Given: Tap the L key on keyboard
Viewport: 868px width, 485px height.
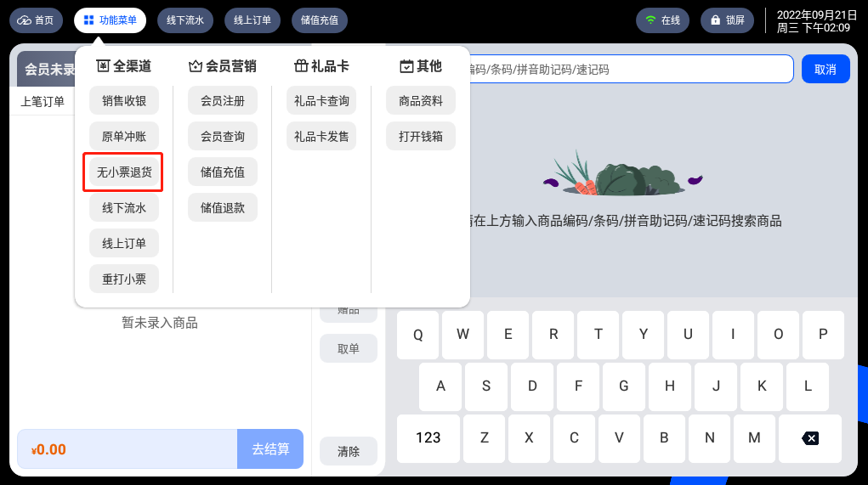Looking at the screenshot, I should click(x=808, y=386).
